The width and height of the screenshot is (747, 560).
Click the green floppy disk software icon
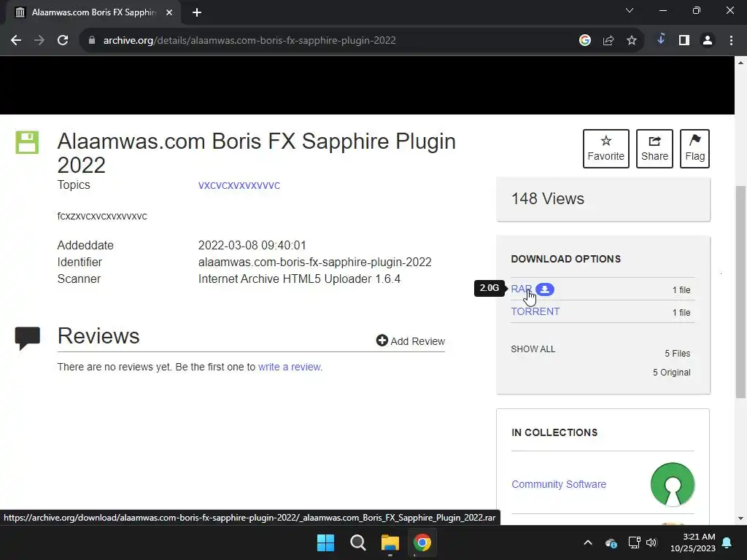(27, 142)
